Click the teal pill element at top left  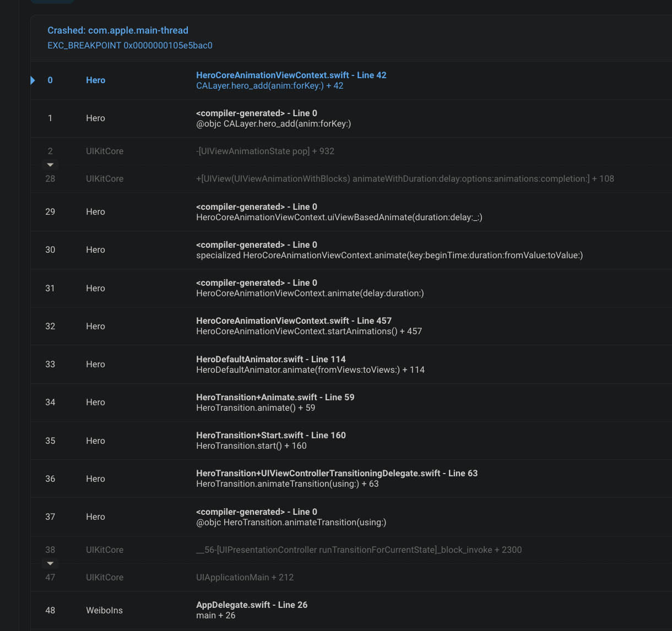click(x=52, y=2)
